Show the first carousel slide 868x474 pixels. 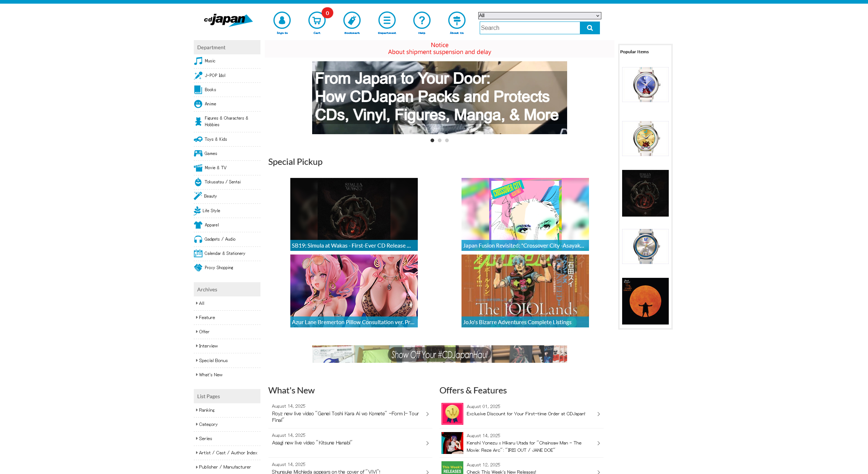coord(432,140)
